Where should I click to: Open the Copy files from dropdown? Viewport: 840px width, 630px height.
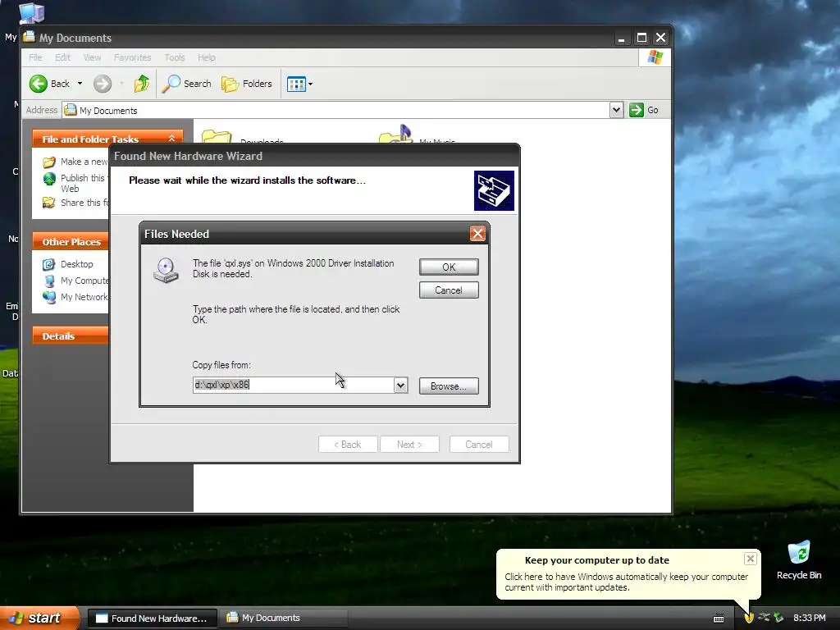[400, 386]
